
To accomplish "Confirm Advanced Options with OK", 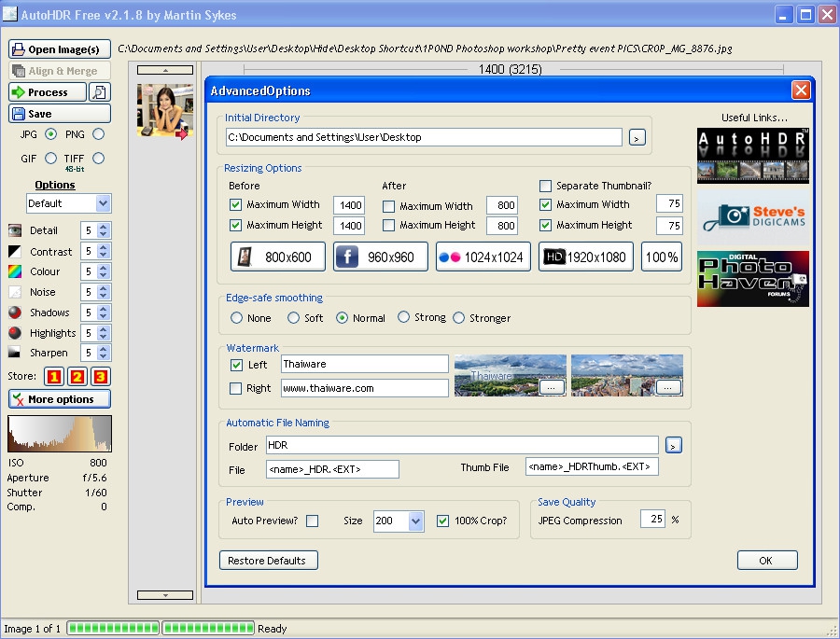I will click(766, 561).
